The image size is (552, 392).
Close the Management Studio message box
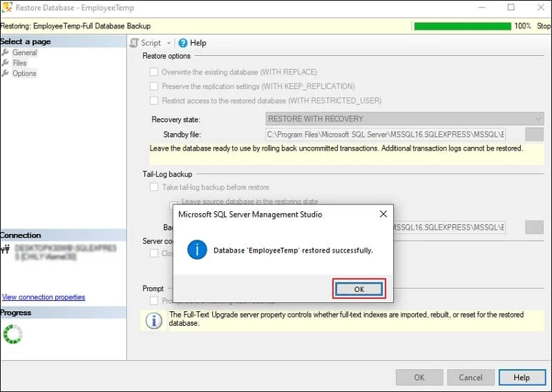[383, 214]
